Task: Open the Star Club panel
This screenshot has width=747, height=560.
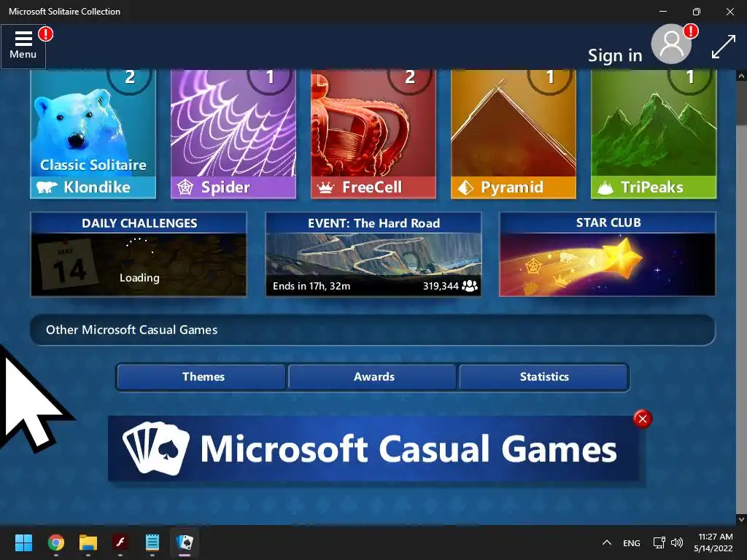Action: click(608, 254)
